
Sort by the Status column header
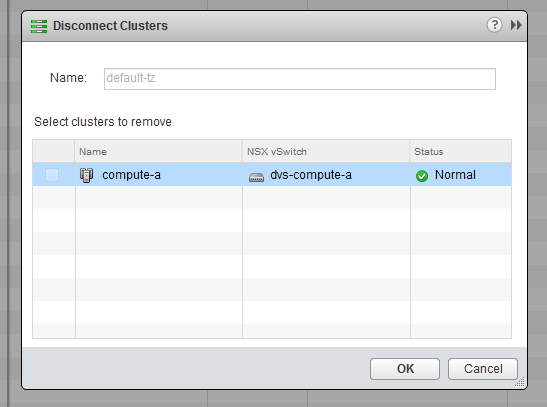pos(460,151)
